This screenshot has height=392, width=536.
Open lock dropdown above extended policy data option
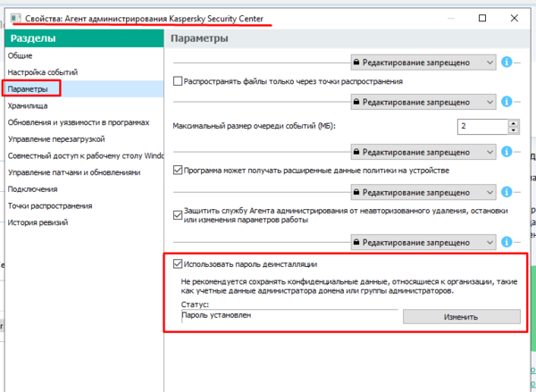click(423, 152)
